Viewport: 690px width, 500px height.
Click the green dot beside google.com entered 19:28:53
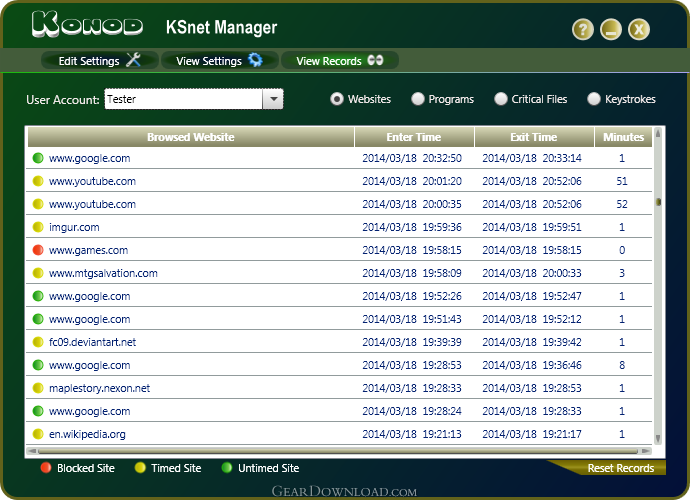pyautogui.click(x=38, y=365)
